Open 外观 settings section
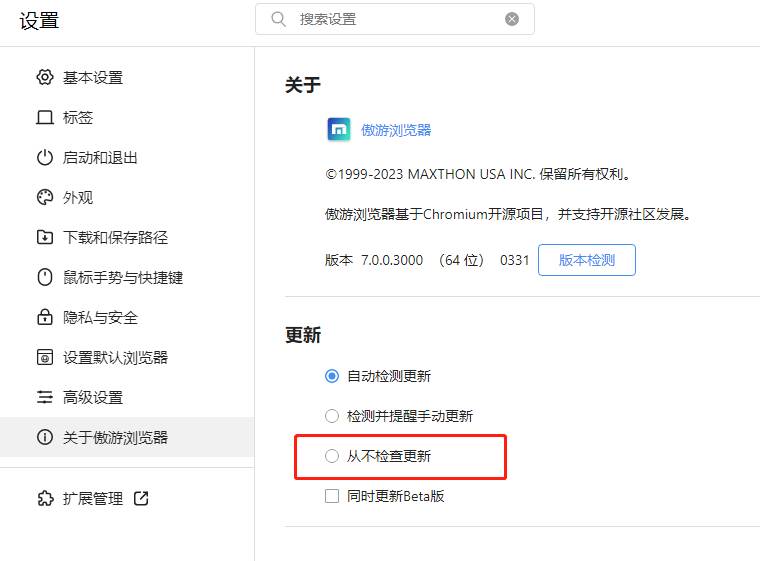The width and height of the screenshot is (760, 561). (x=127, y=197)
